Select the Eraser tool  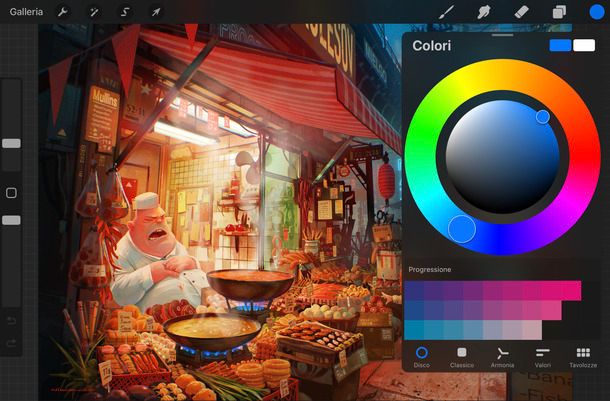point(521,12)
